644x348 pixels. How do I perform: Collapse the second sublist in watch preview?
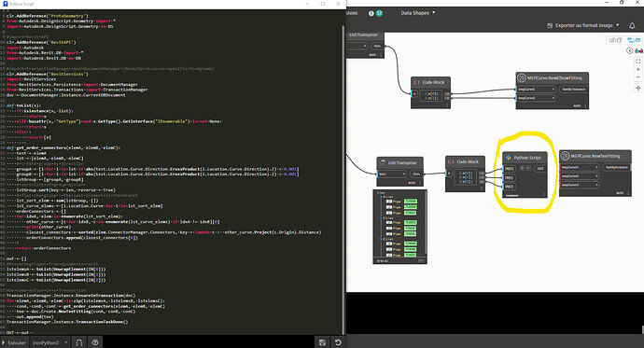(x=382, y=218)
